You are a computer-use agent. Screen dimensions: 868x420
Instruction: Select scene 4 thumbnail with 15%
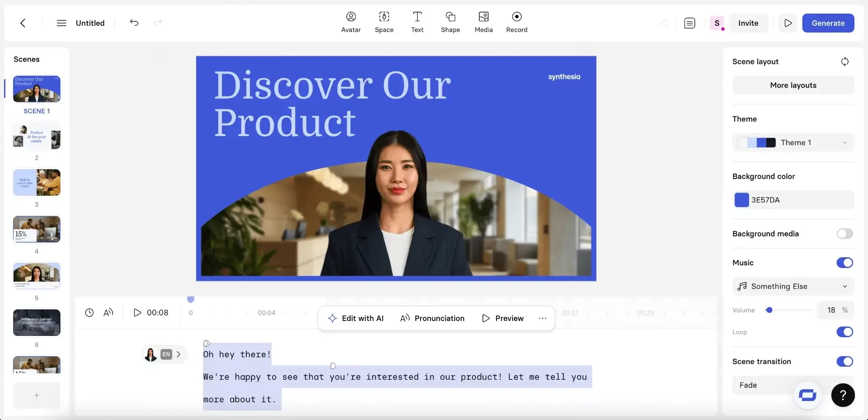[37, 229]
